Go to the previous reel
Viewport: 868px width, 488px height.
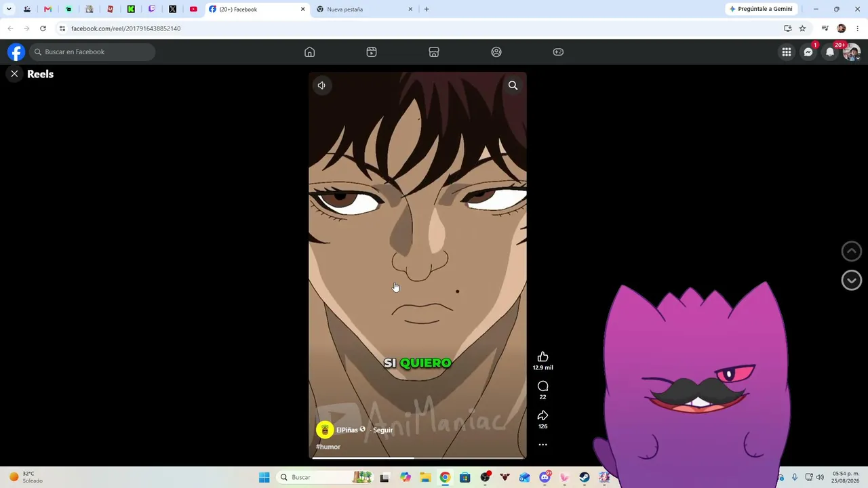pyautogui.click(x=852, y=251)
